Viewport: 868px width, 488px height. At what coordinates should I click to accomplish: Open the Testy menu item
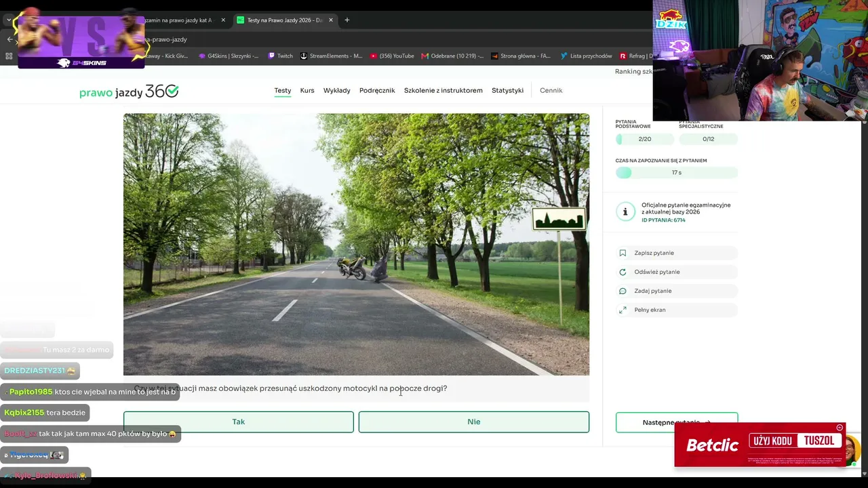283,90
